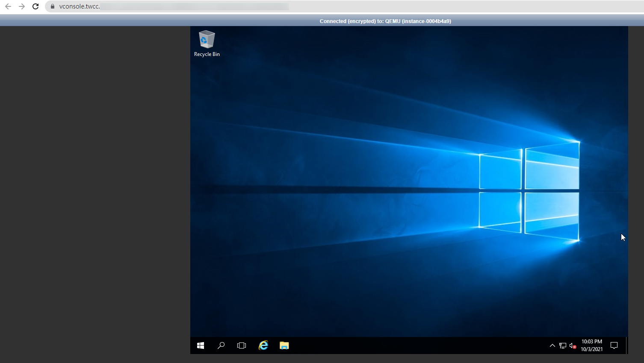Screen dimensions: 644x363
Task: Click the browser forward arrow
Action: 22,6
